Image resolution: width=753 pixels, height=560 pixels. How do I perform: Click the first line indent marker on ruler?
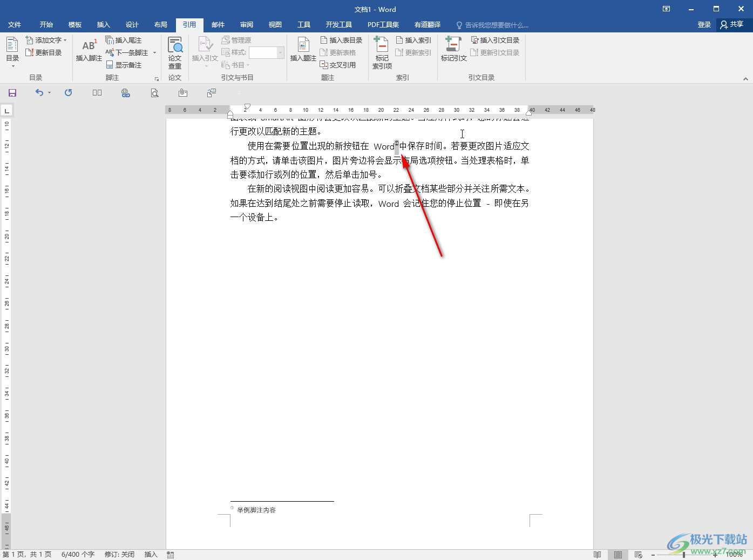[247, 106]
